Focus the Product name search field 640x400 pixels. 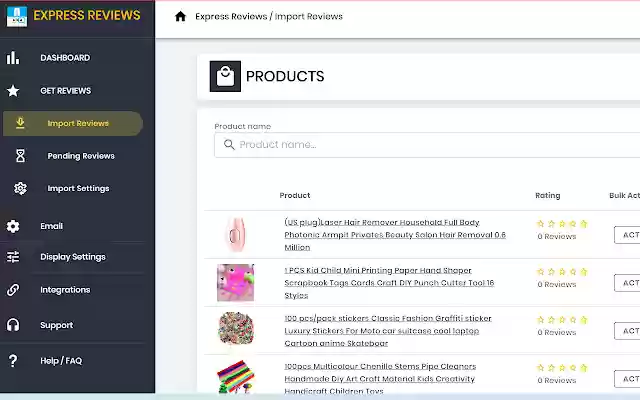pos(427,144)
